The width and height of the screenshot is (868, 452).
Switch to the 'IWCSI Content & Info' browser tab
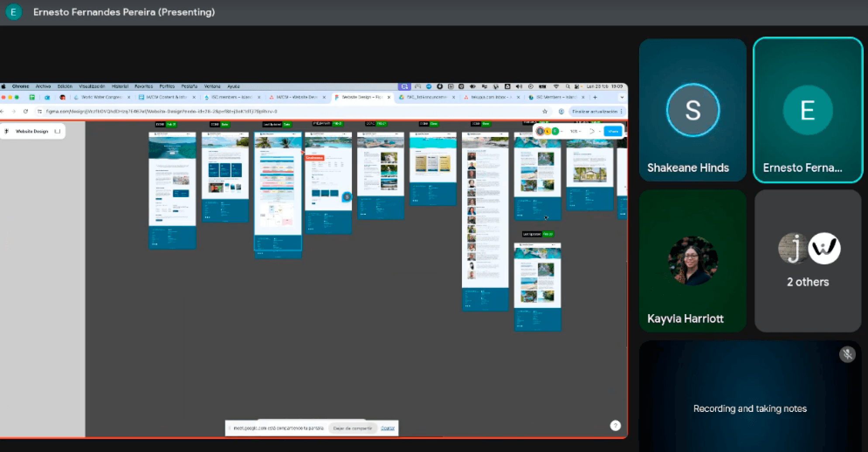(167, 97)
